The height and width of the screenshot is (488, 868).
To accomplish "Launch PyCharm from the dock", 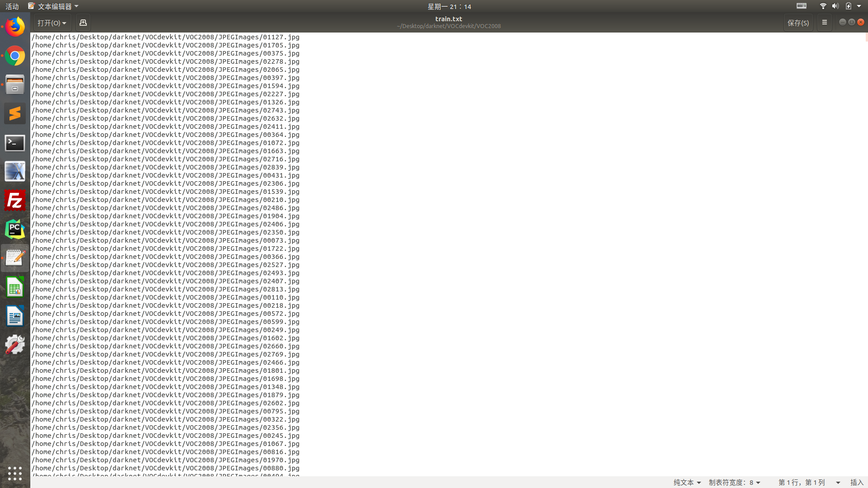I will tap(15, 230).
